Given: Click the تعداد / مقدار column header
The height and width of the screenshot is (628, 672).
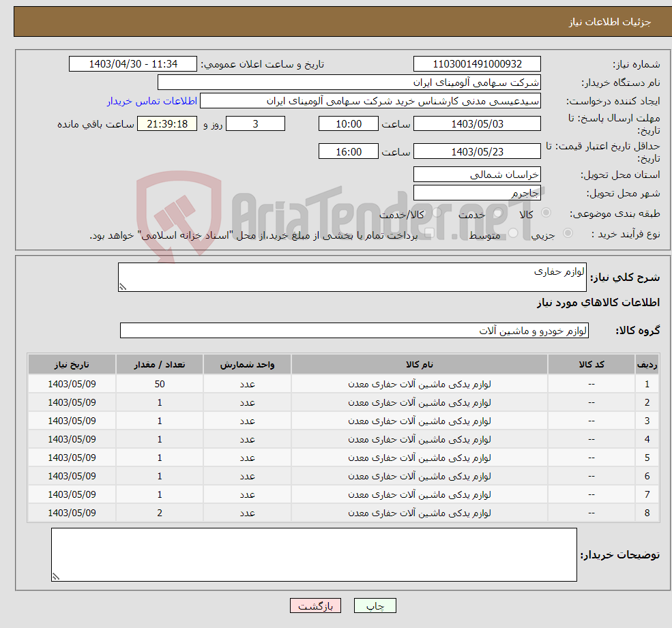Looking at the screenshot, I should [x=160, y=365].
